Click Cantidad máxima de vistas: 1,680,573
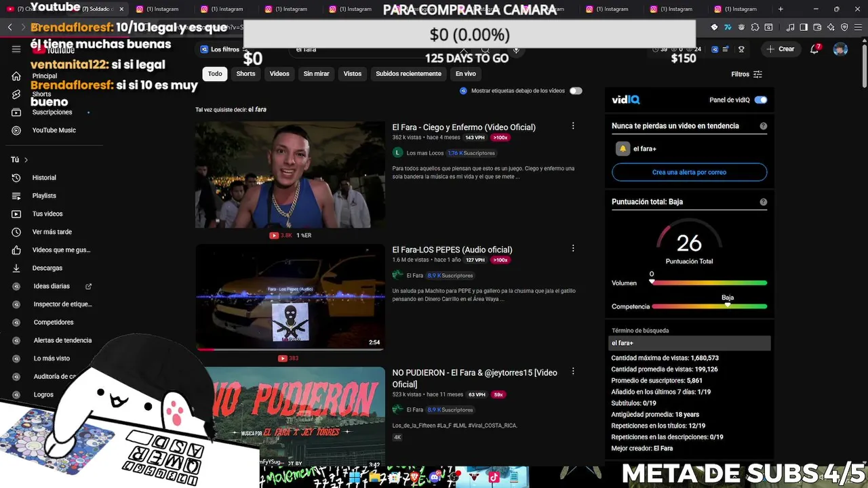The width and height of the screenshot is (868, 488). 665,358
